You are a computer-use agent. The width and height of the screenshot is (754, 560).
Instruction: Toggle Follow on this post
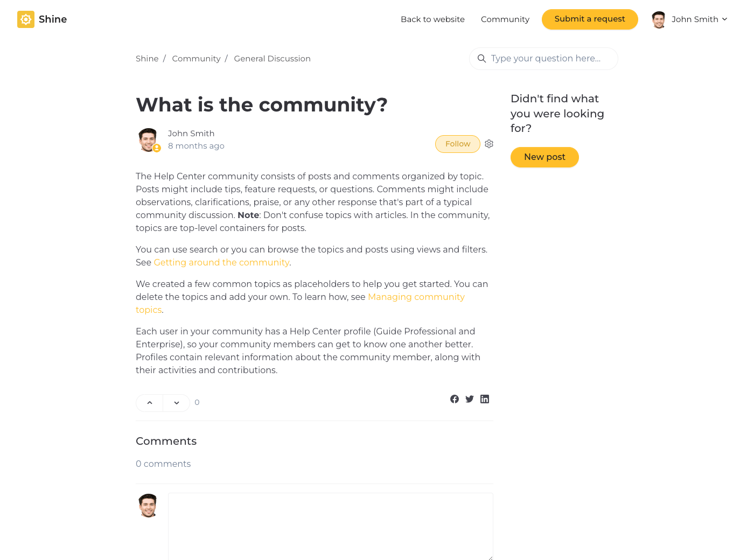point(457,144)
